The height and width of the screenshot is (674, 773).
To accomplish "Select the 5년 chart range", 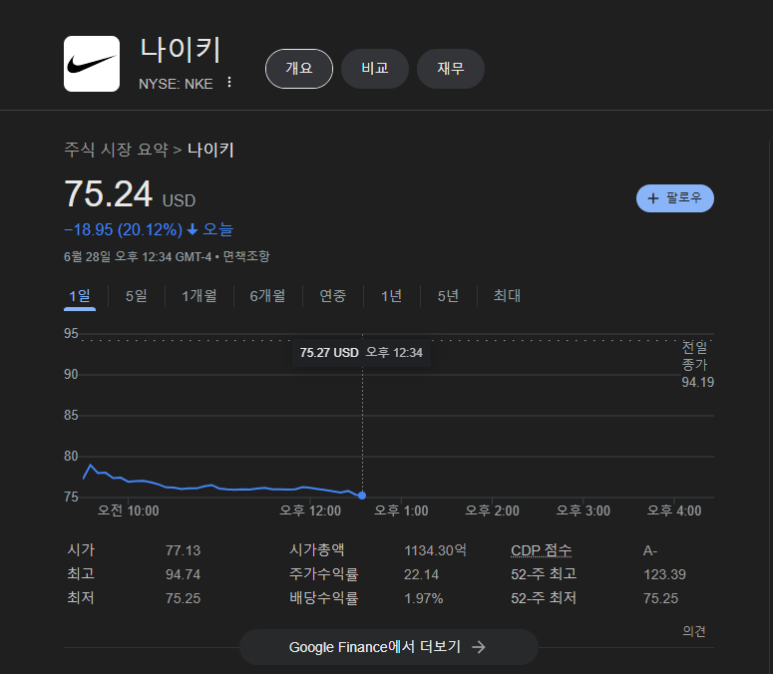I will pyautogui.click(x=448, y=296).
